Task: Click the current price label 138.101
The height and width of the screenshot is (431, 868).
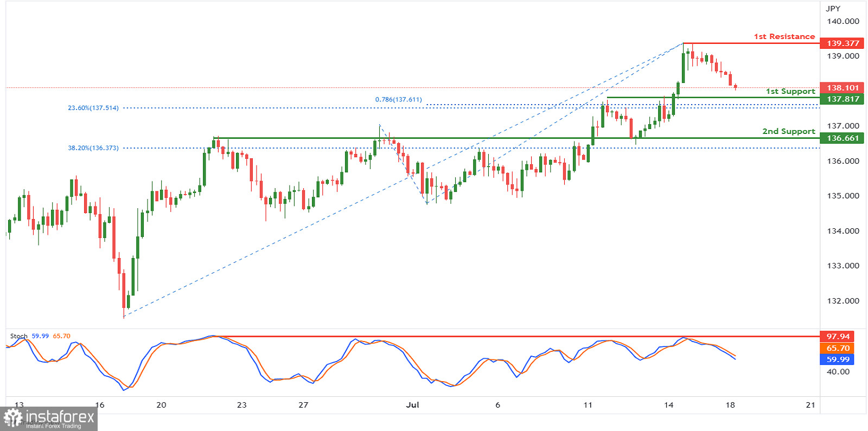Action: [843, 88]
